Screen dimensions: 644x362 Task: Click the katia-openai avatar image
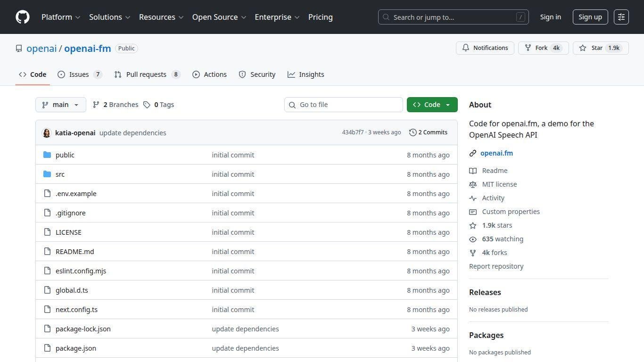pyautogui.click(x=47, y=133)
